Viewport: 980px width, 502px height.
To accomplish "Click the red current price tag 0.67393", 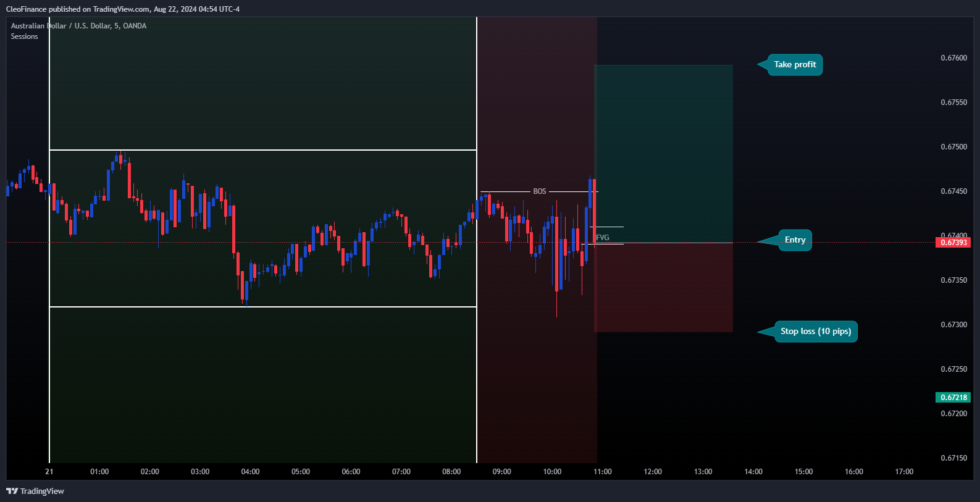I will (953, 243).
